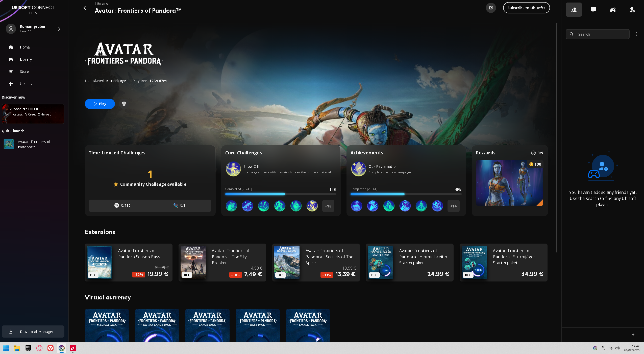644x354 pixels.
Task: Open The Sky Breaker DLC card
Action: pyautogui.click(x=222, y=262)
